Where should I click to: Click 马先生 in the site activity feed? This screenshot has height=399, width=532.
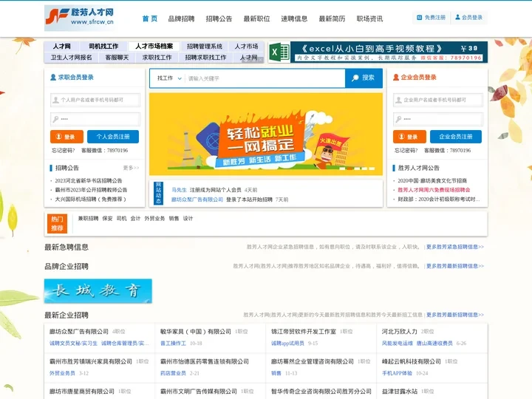click(179, 190)
